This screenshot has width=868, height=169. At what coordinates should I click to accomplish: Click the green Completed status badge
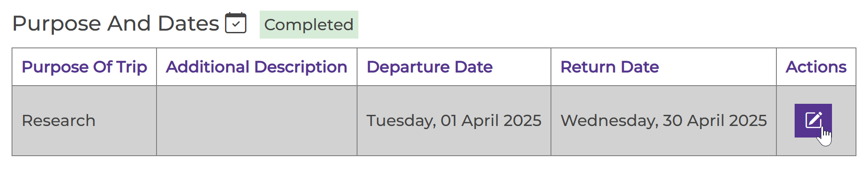pos(309,24)
